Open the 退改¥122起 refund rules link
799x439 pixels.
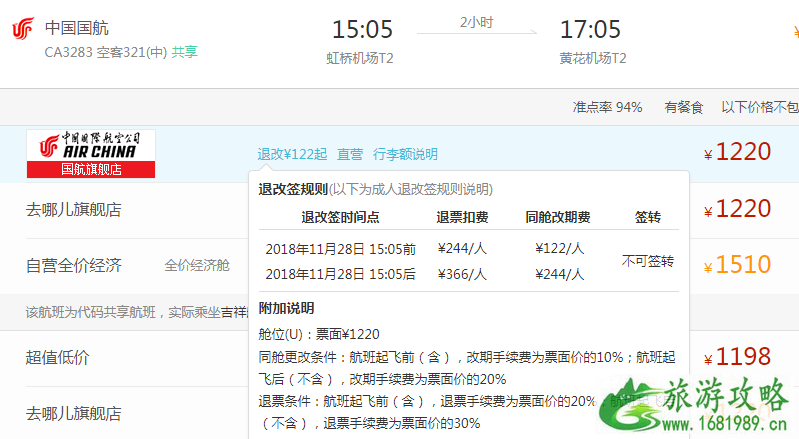[x=292, y=154]
